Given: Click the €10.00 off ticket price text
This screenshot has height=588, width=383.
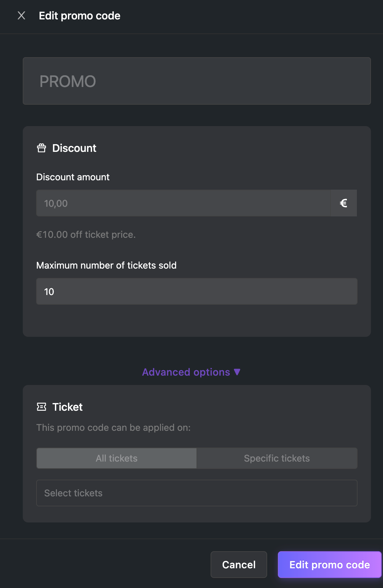Looking at the screenshot, I should (86, 234).
